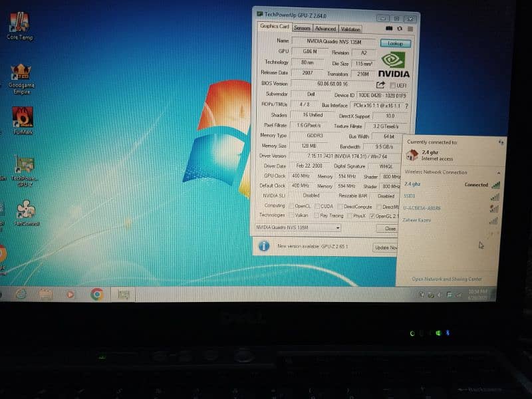Click the BIOS export share icon
The height and width of the screenshot is (399, 532).
coord(380,85)
